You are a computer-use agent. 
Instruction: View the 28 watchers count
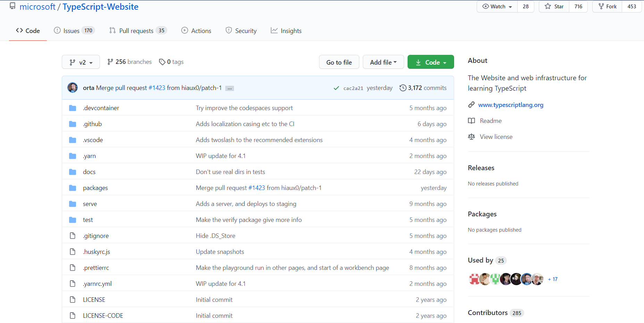click(x=526, y=7)
